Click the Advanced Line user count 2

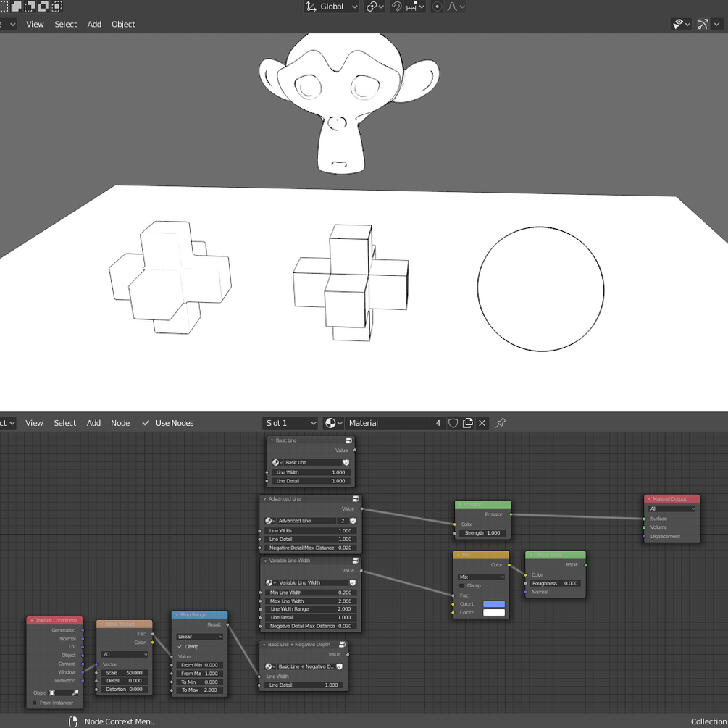343,521
